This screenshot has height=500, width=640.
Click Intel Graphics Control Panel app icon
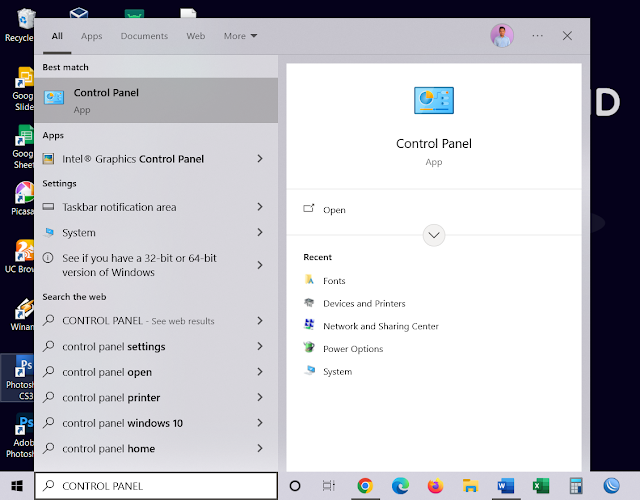(x=49, y=159)
